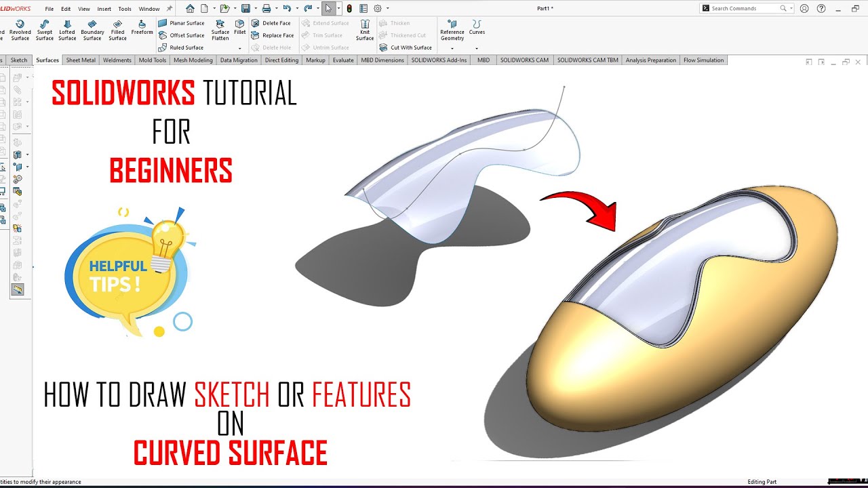
Task: Open the Options gear
Action: point(378,9)
